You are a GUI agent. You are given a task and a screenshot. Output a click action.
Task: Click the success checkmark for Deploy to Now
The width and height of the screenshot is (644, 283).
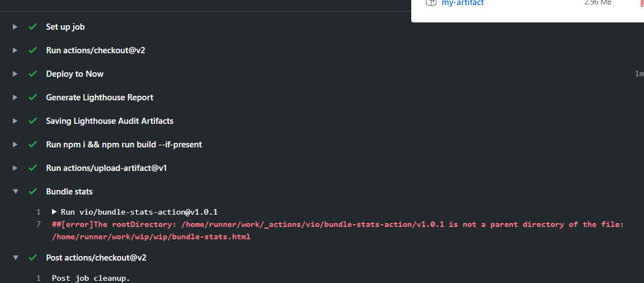point(33,74)
